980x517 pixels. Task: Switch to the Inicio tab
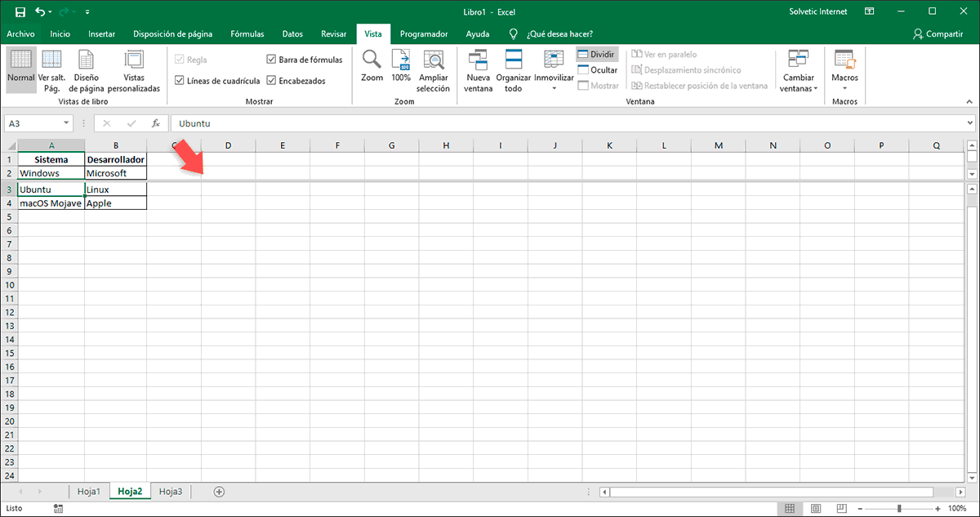(x=60, y=34)
